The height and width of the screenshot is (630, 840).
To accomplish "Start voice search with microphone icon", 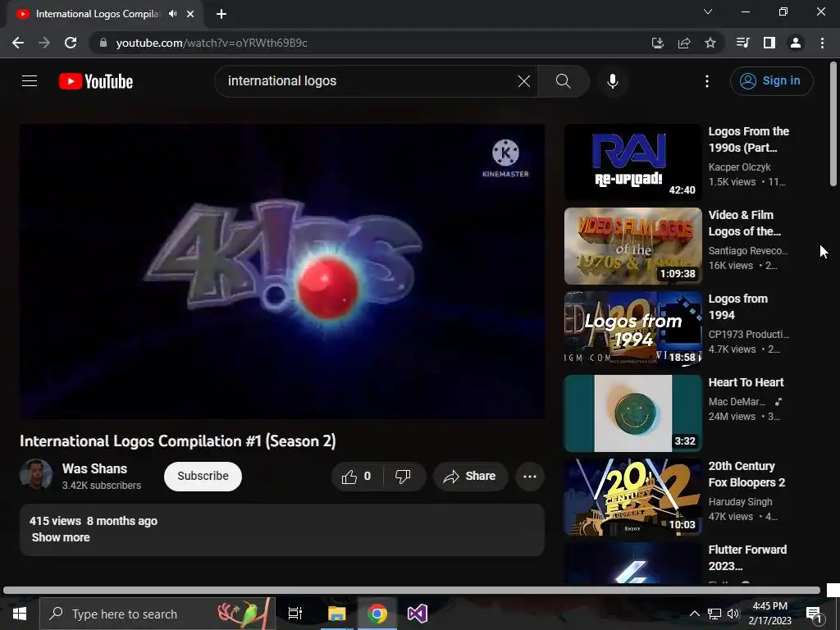I will pos(612,81).
